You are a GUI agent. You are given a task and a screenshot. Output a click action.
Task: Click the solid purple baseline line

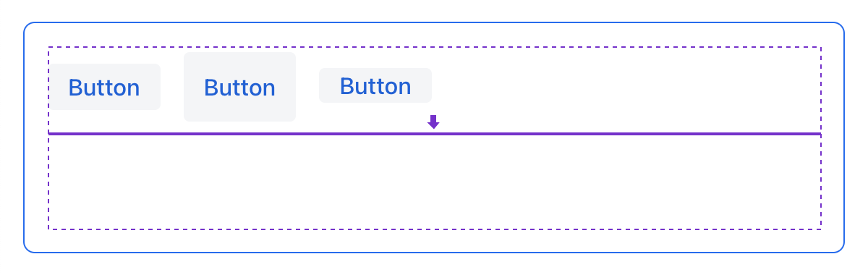coord(434,134)
